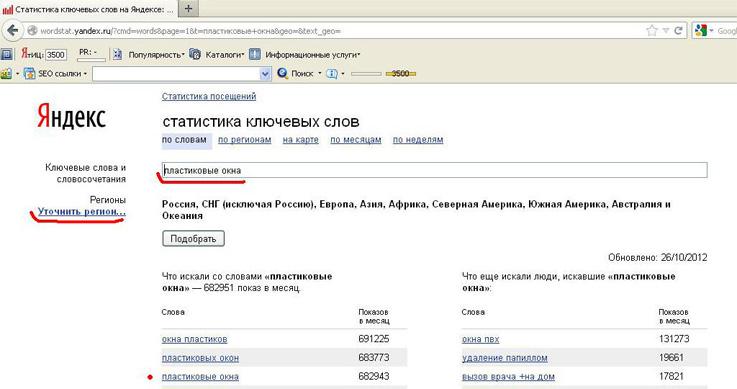Open the пластиковых окон keyword link
Screen dimensions: 737x389
[200, 358]
